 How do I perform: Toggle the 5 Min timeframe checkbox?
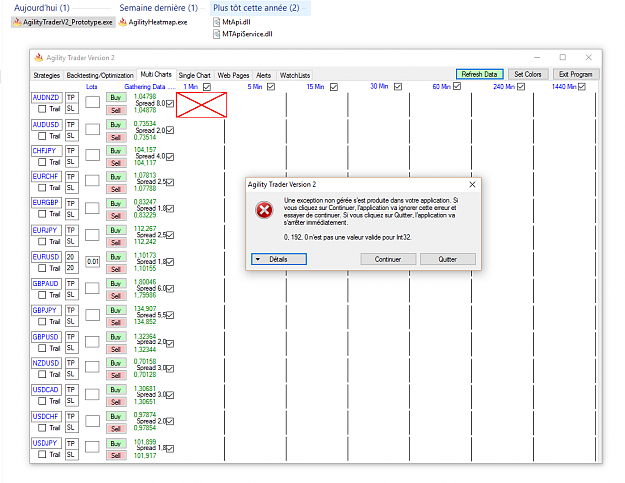[x=271, y=86]
